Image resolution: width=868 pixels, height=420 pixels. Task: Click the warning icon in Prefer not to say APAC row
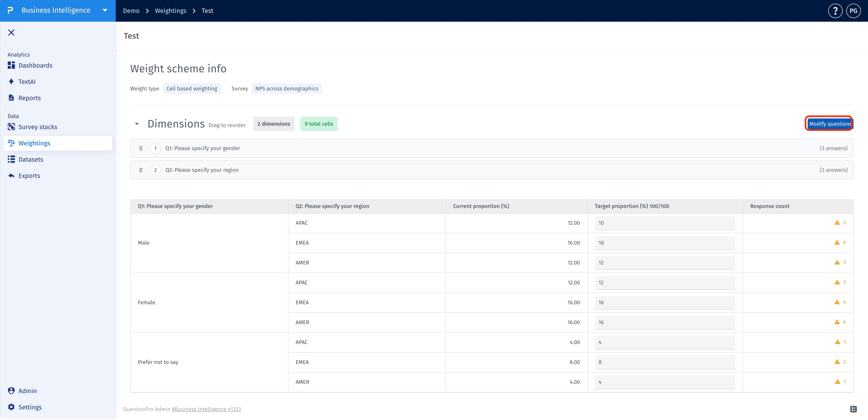pyautogui.click(x=837, y=342)
